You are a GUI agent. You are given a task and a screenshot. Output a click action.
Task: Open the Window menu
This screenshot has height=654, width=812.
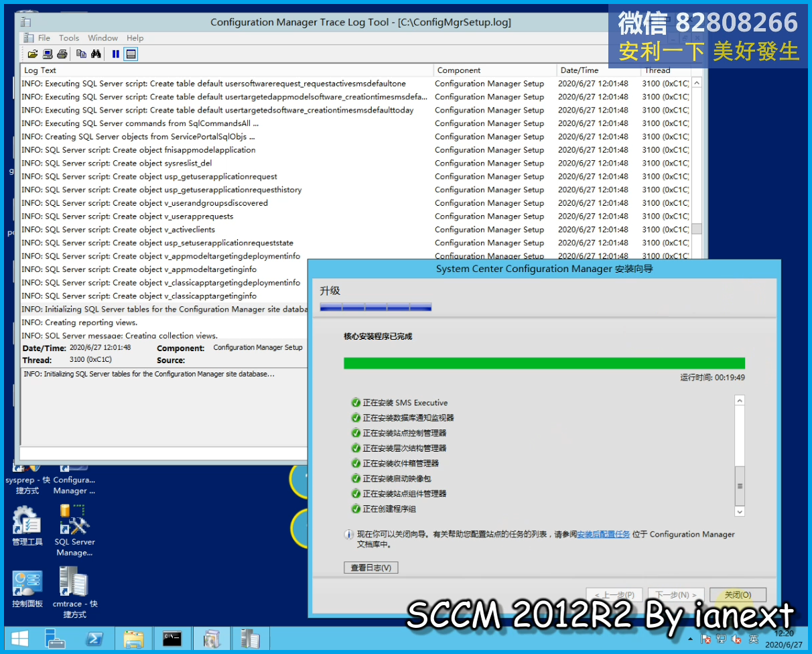(103, 38)
